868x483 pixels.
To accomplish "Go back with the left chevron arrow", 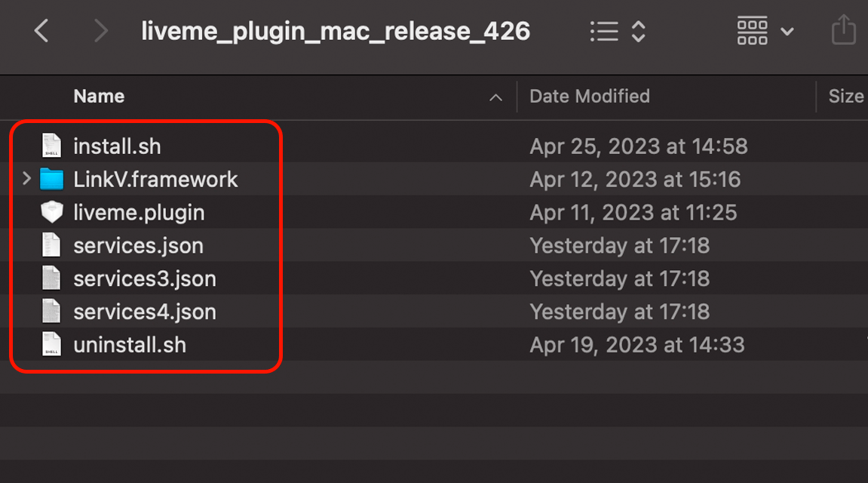I will point(41,30).
